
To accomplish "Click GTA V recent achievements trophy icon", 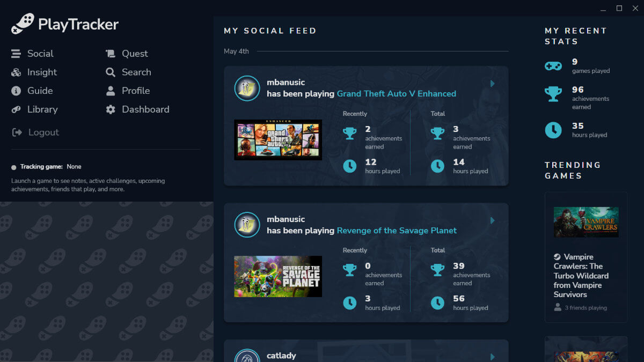I will [x=350, y=134].
